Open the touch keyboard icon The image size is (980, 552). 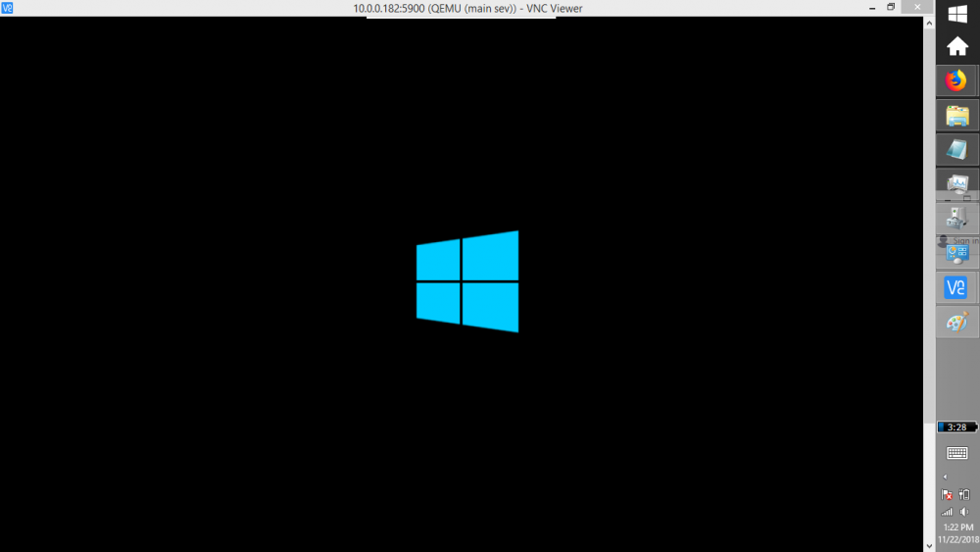(x=956, y=453)
